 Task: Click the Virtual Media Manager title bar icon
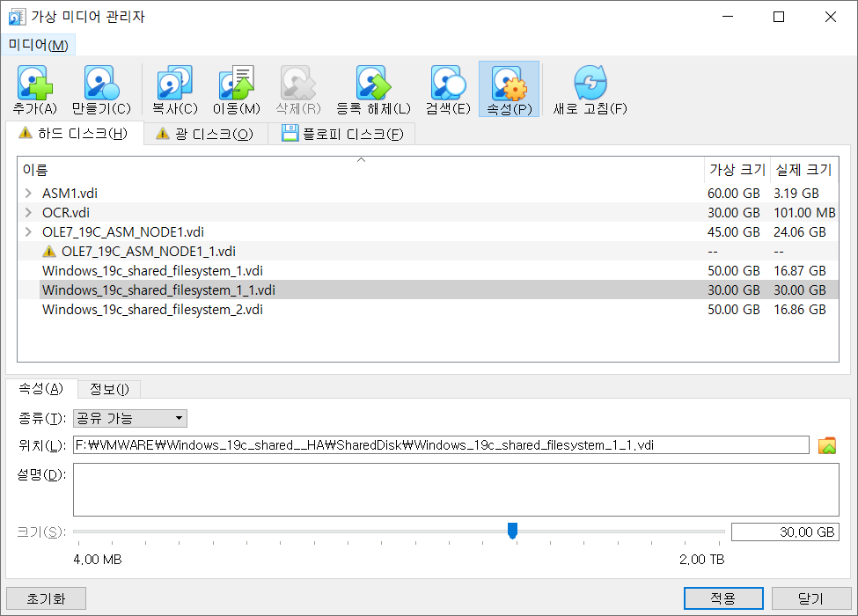point(17,17)
